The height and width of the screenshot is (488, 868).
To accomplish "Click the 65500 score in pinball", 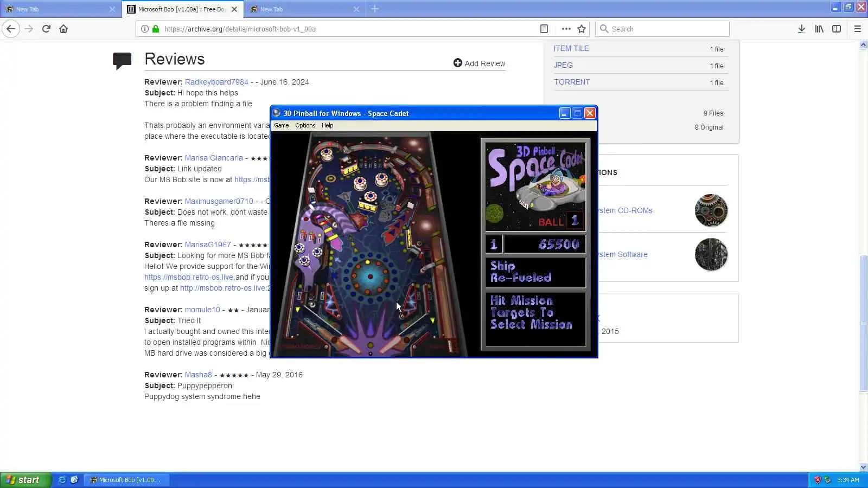I will (x=559, y=245).
